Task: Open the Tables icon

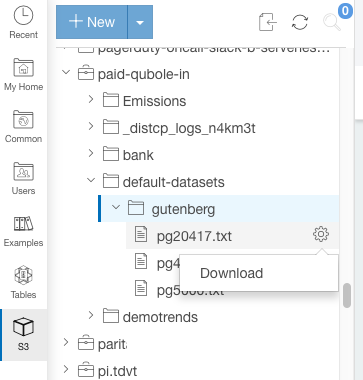Action: pos(23,275)
